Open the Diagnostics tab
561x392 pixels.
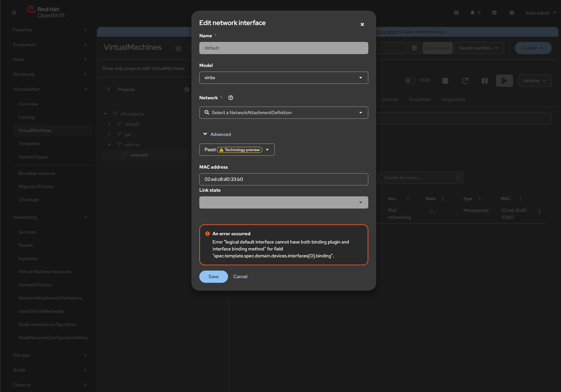pyautogui.click(x=453, y=99)
